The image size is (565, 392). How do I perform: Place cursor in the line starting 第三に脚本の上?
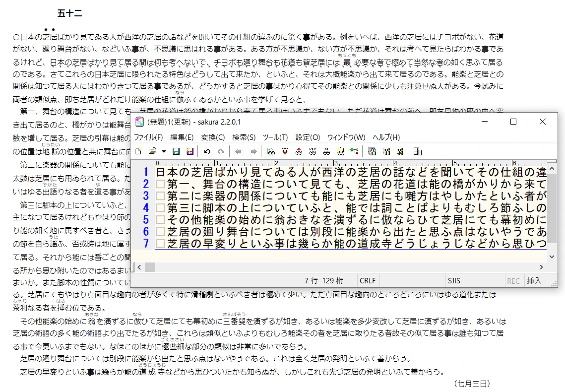point(351,207)
